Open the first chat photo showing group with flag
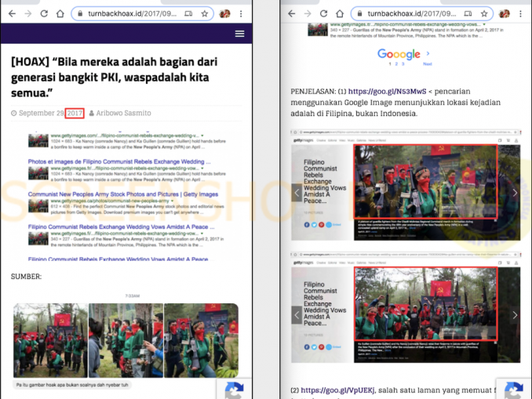Image resolution: width=532 pixels, height=399 pixels. 50,340
